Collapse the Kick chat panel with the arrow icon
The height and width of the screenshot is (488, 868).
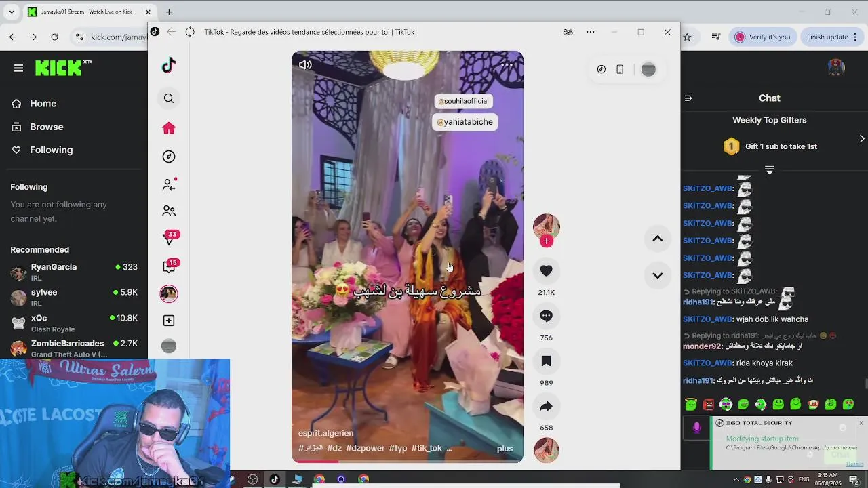tap(688, 98)
